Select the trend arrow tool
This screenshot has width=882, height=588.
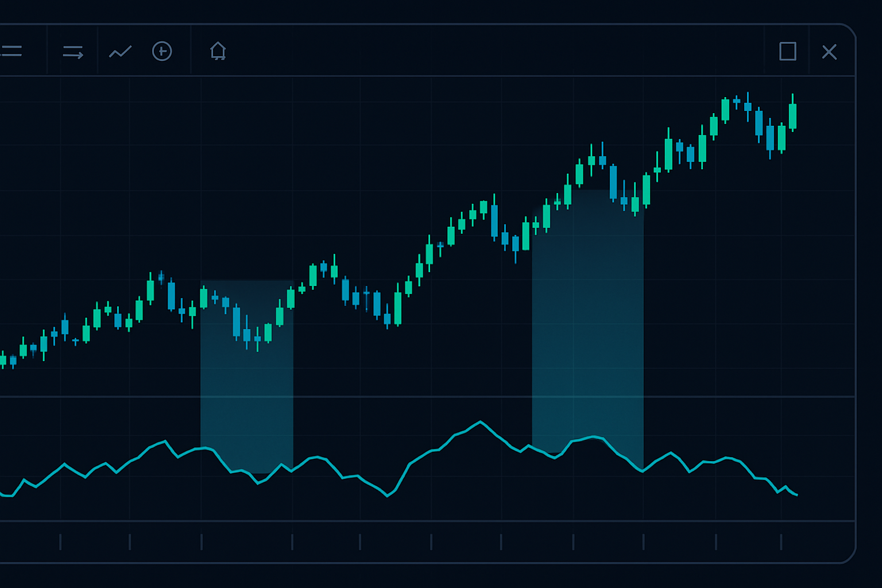tap(73, 52)
